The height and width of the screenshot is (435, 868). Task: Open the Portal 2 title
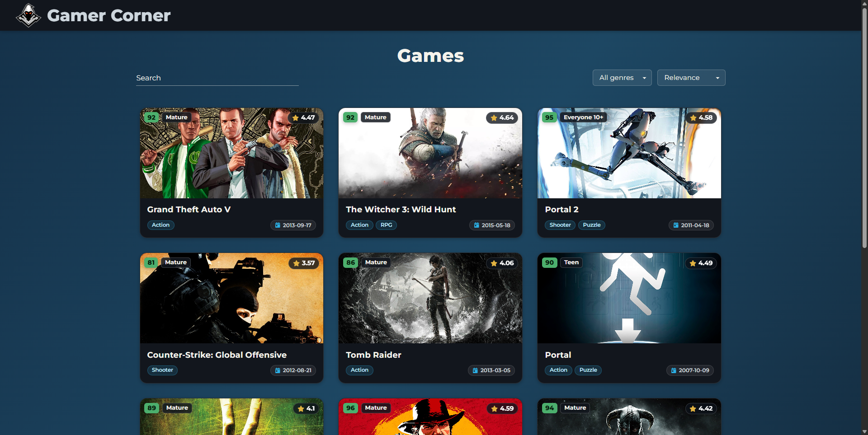(561, 210)
